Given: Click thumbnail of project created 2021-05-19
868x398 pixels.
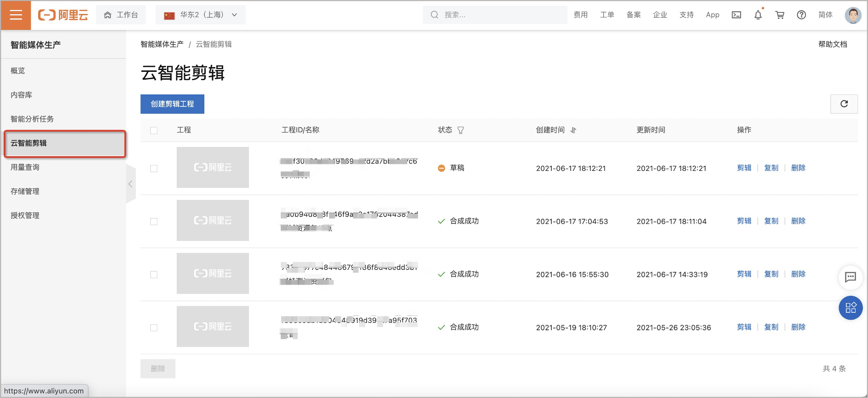Looking at the screenshot, I should tap(213, 326).
